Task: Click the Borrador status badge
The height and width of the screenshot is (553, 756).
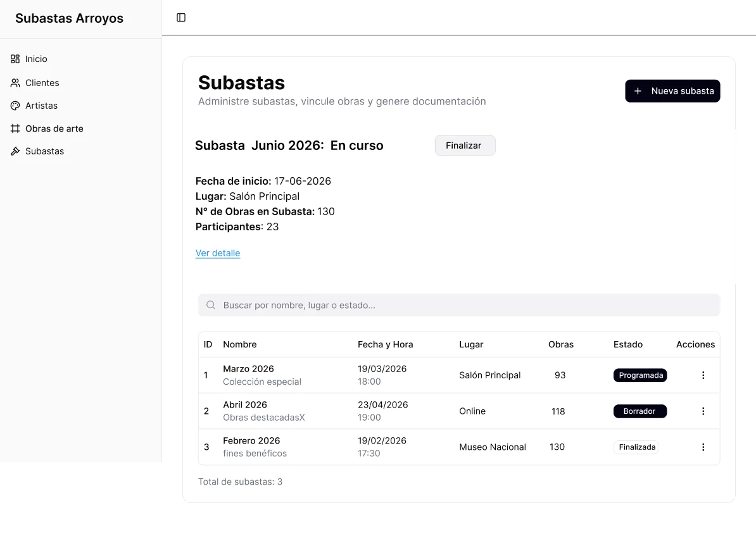Action: [x=640, y=411]
